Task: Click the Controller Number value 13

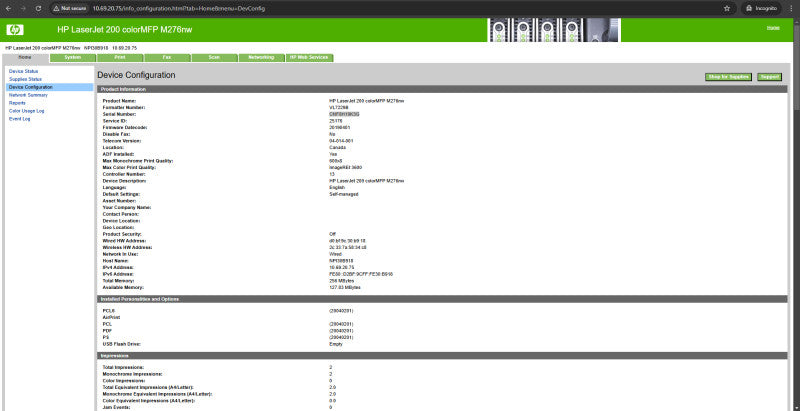Action: 332,174
